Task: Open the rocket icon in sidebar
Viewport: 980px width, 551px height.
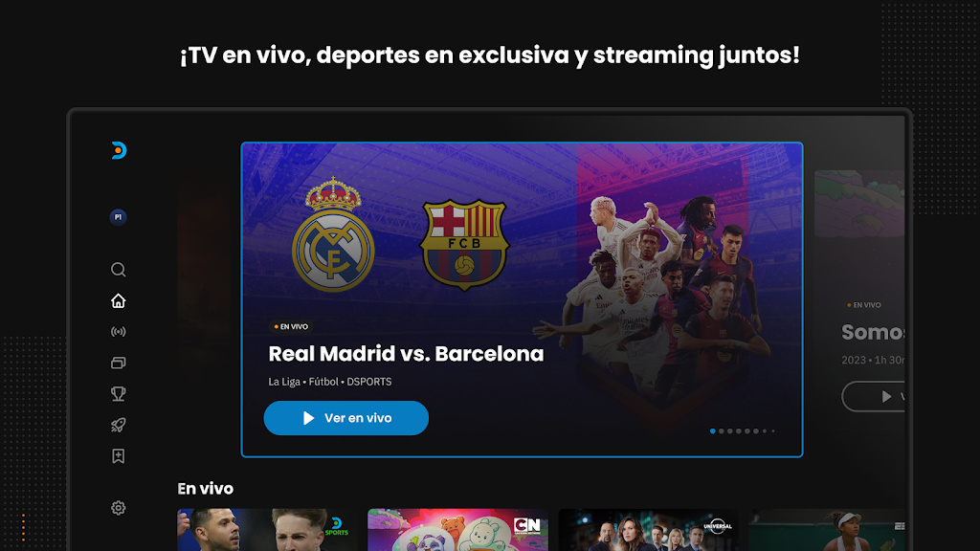Action: 118,425
